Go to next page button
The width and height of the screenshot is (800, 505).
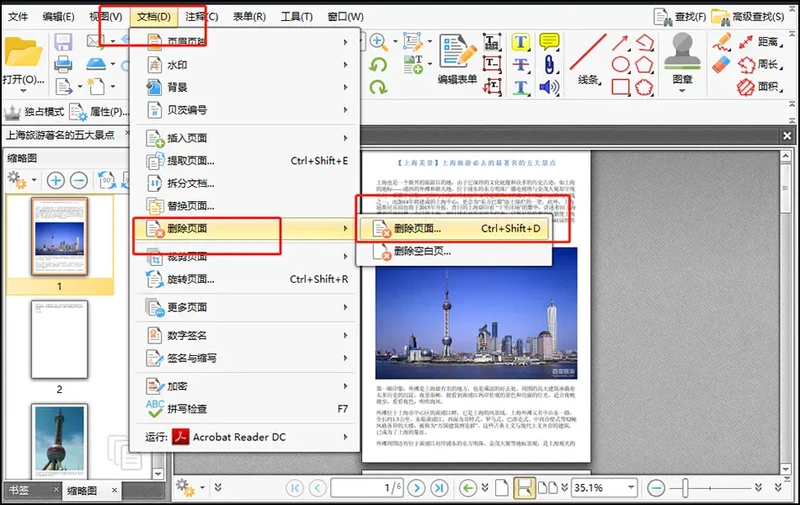416,488
